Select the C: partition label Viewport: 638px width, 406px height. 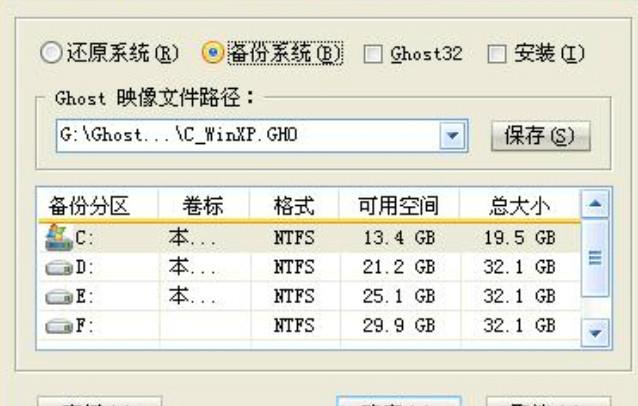pyautogui.click(x=85, y=238)
